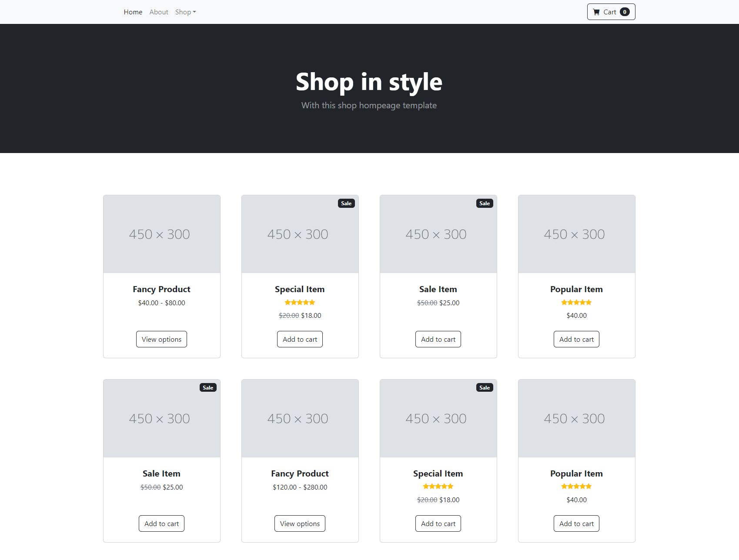Open the About page link

coord(159,12)
